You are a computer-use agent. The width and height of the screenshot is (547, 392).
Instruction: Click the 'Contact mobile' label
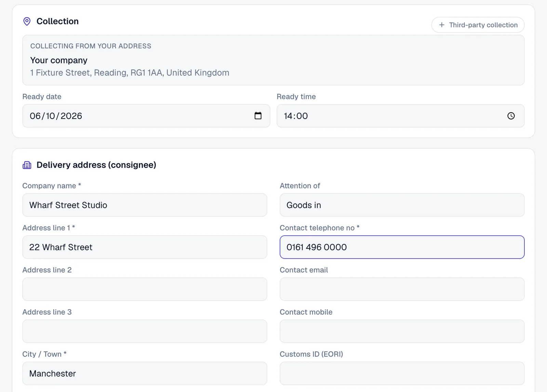pos(306,312)
